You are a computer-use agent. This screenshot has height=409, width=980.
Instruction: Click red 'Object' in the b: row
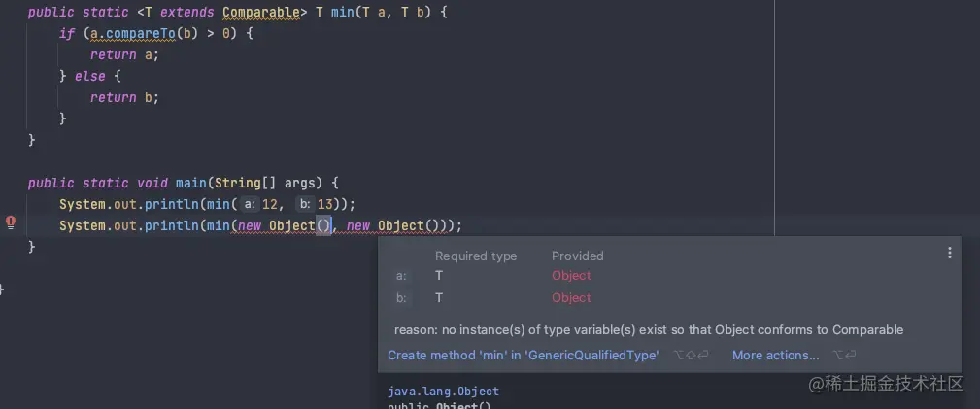coord(571,298)
